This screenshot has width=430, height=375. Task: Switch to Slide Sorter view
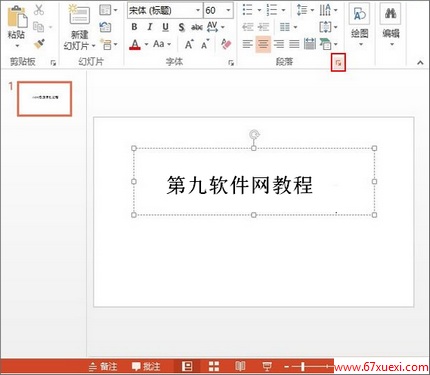pyautogui.click(x=214, y=367)
